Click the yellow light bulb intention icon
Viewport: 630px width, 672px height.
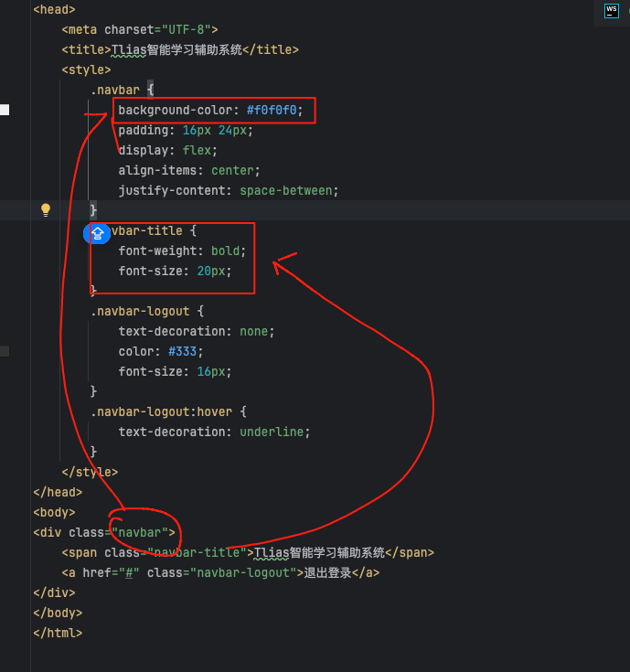[46, 210]
